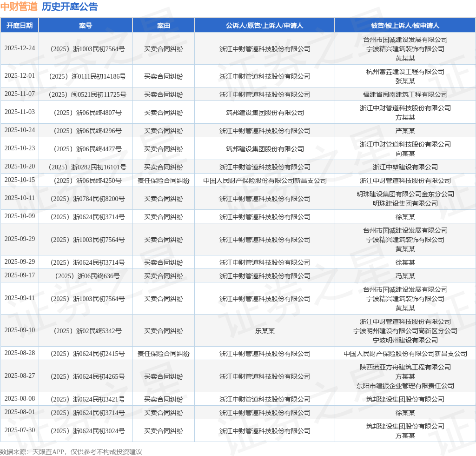The height and width of the screenshot is (456, 476).
Task: Select case number 浙0624民初3421号
Action: [88, 399]
